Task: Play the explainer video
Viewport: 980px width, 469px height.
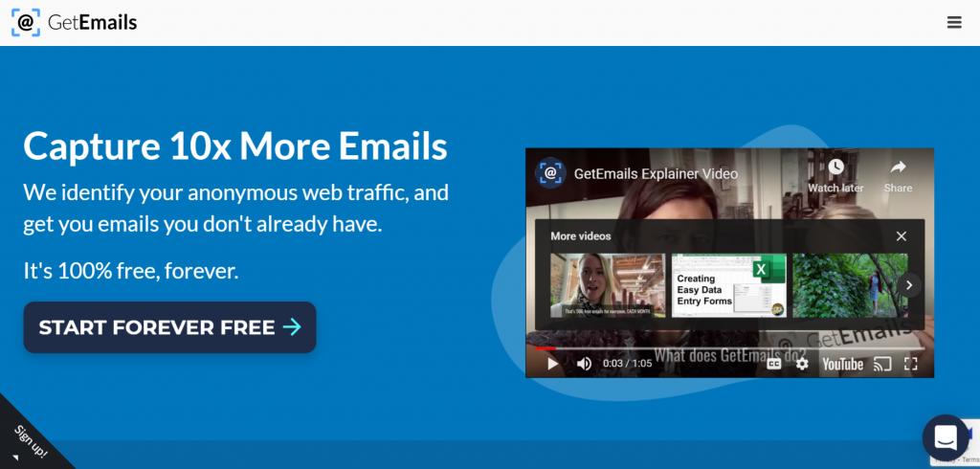Action: 552,364
